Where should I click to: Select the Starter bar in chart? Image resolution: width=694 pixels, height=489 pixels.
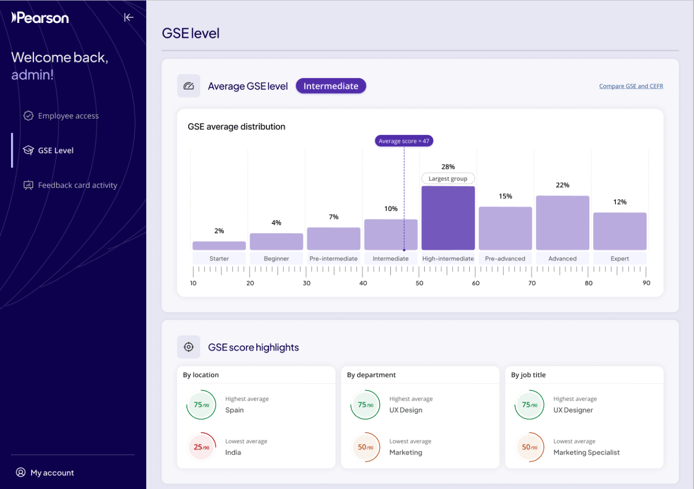point(219,245)
